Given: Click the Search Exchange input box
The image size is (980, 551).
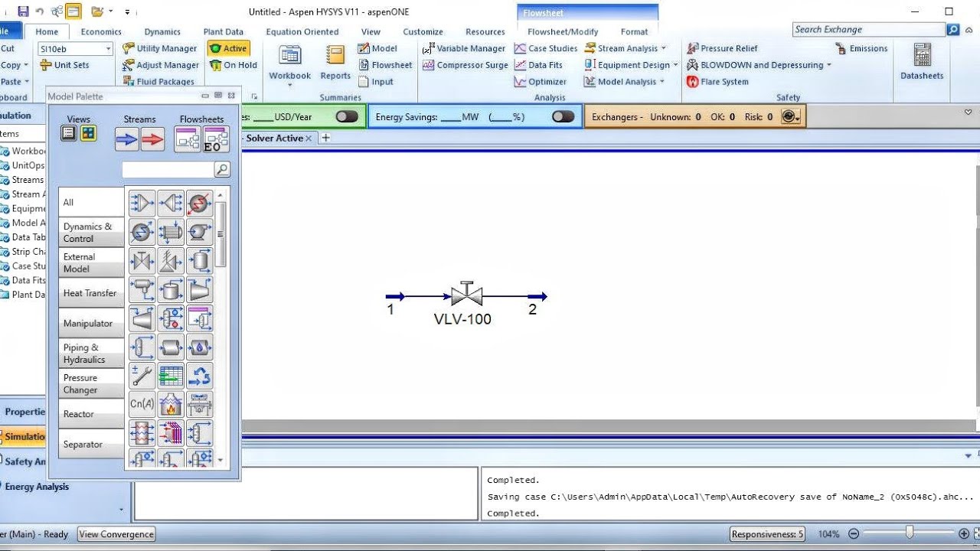Looking at the screenshot, I should (869, 30).
